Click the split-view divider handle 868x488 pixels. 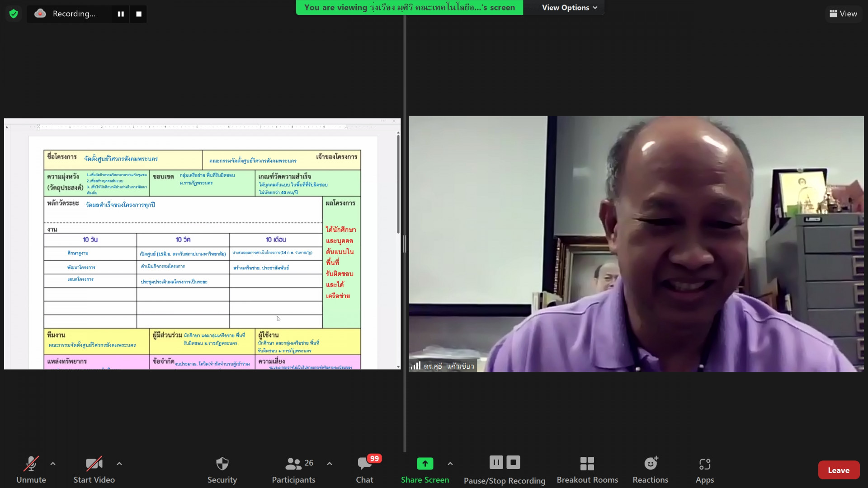(405, 244)
